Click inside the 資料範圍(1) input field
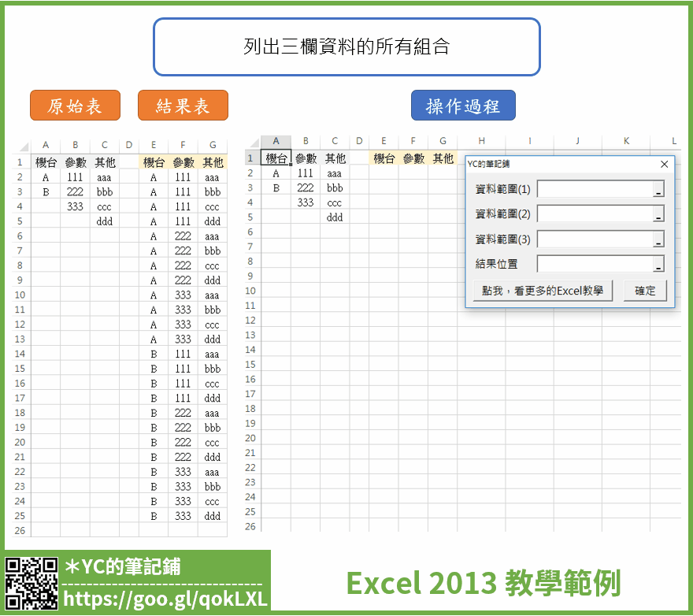 coord(595,189)
